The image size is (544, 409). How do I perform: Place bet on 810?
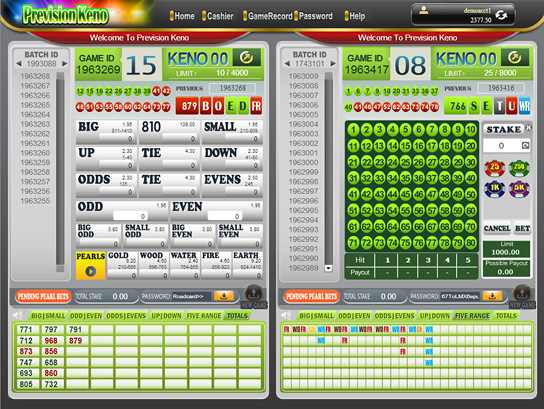[169, 132]
